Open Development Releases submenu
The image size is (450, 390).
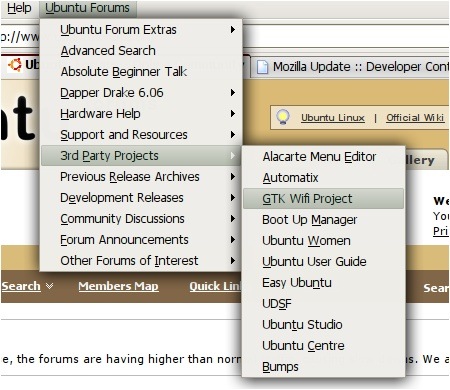coord(141,198)
